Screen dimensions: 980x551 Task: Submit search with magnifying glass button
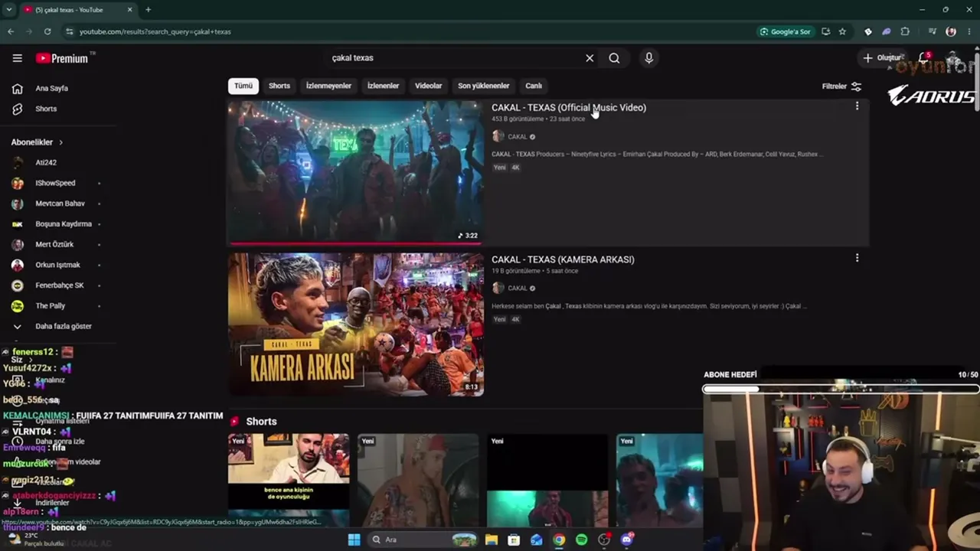[x=614, y=58]
